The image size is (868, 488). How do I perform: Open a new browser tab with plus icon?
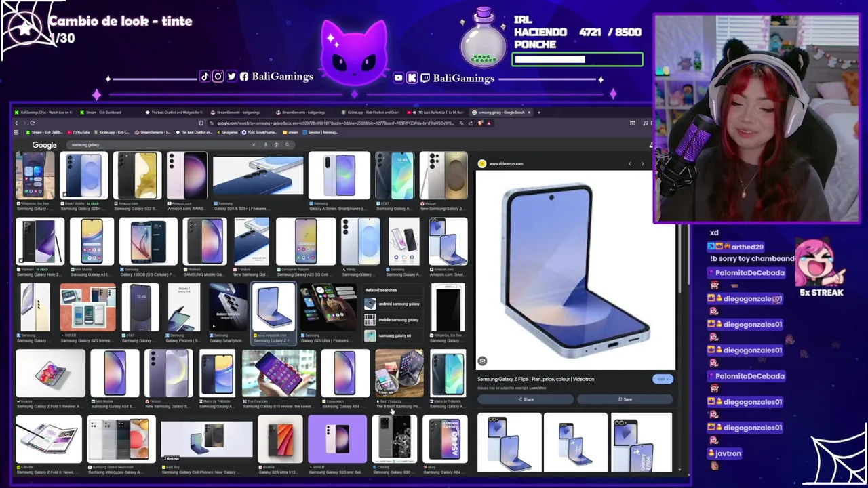tap(538, 112)
